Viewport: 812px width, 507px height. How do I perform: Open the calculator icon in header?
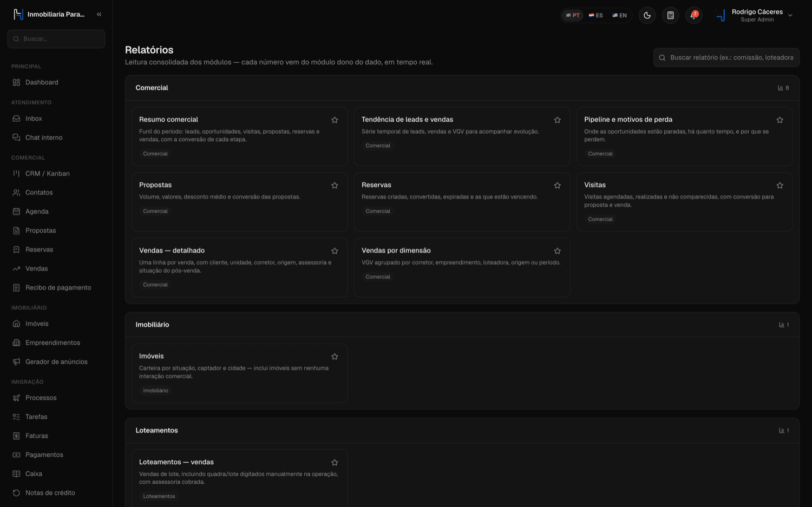tap(670, 15)
